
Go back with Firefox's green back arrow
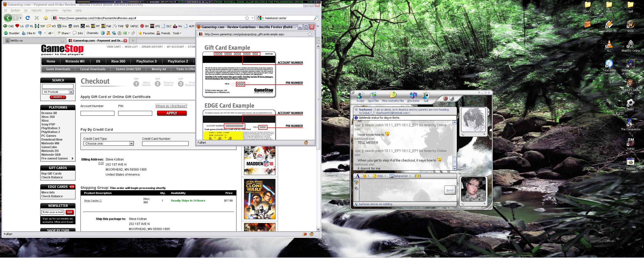[8, 18]
